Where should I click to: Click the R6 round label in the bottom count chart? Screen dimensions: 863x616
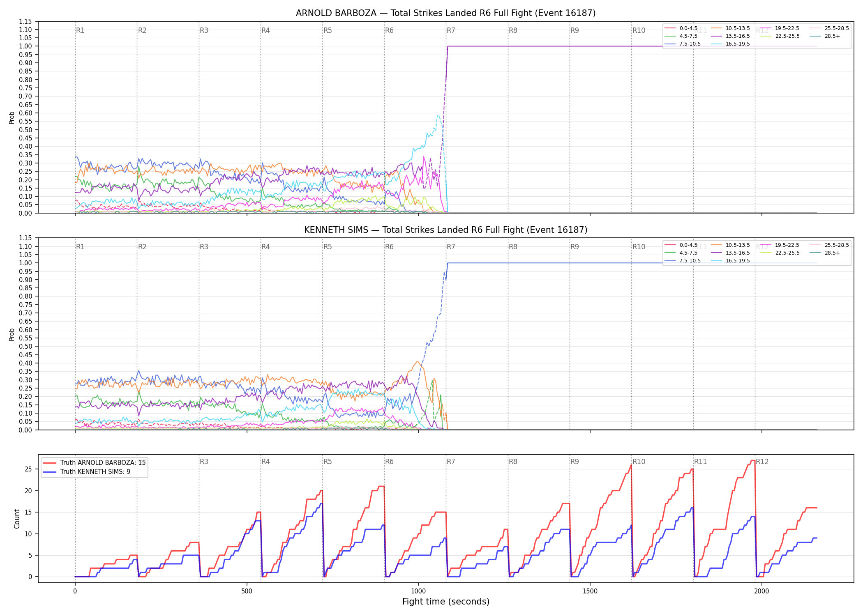[x=389, y=462]
